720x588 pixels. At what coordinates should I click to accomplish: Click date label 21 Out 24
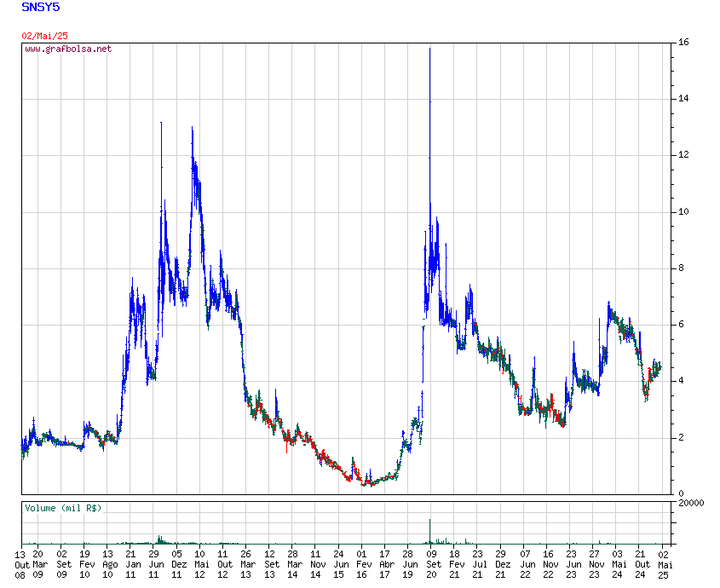coord(642,565)
